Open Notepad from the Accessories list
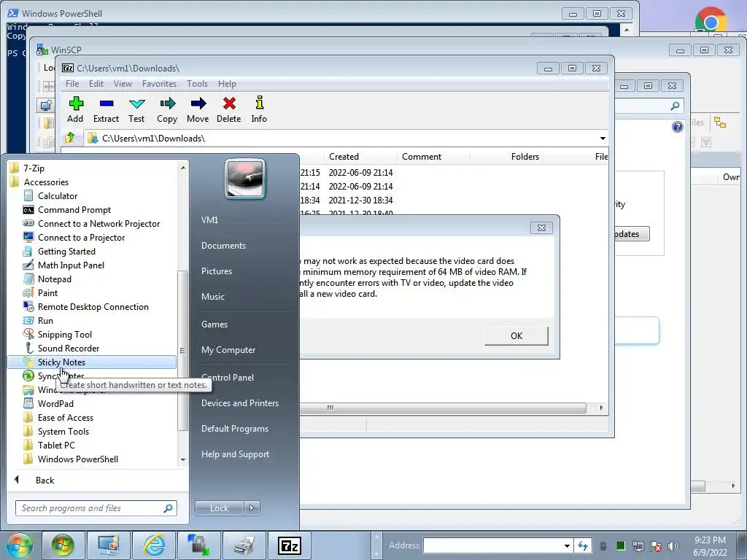Screen dimensions: 747x560 pyautogui.click(x=54, y=279)
